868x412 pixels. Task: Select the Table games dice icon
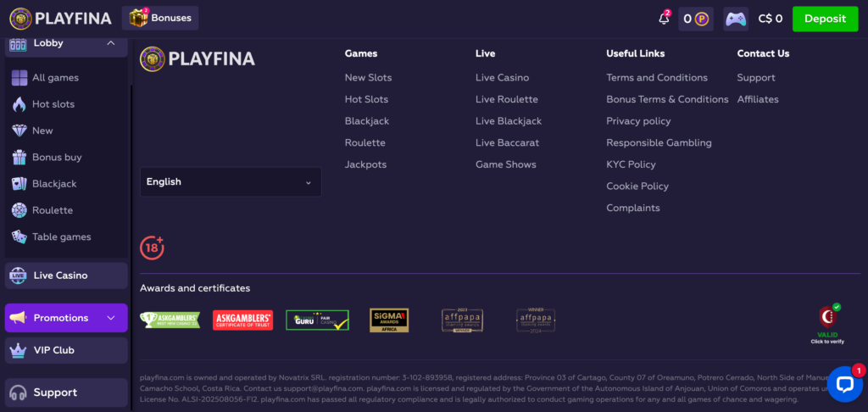[x=19, y=237]
